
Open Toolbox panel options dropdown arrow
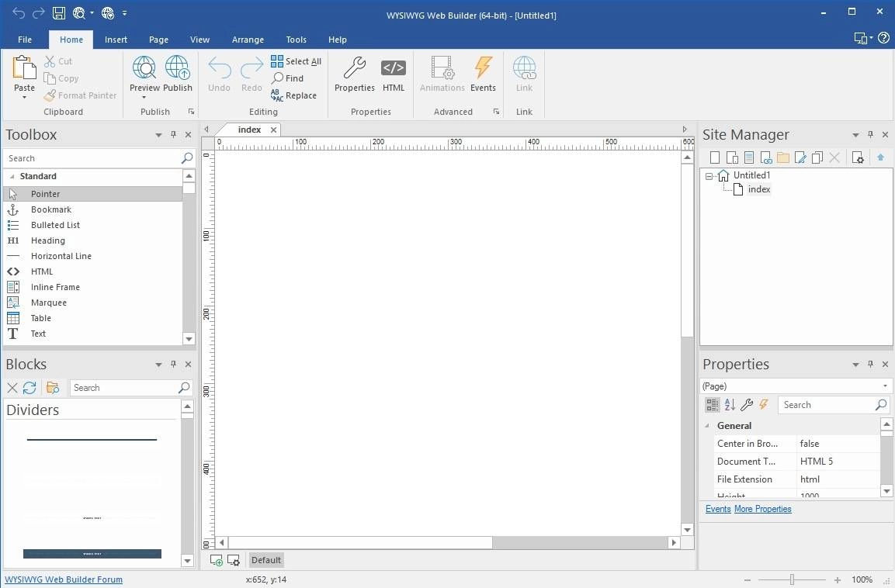(x=158, y=135)
